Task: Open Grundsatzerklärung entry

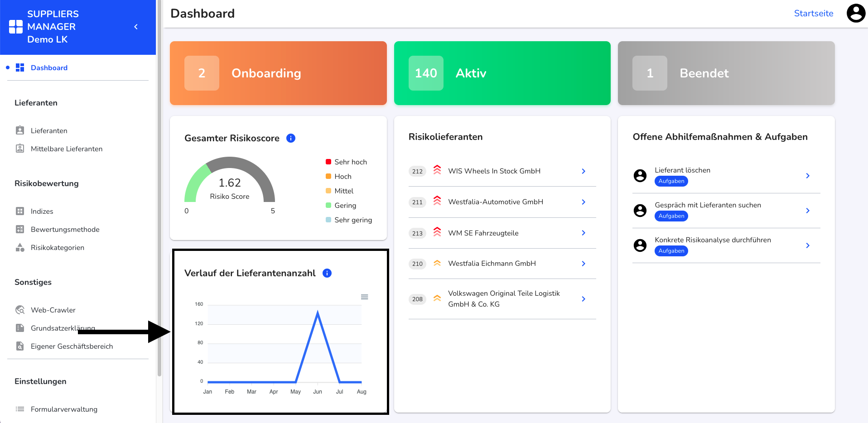Action: pos(63,328)
